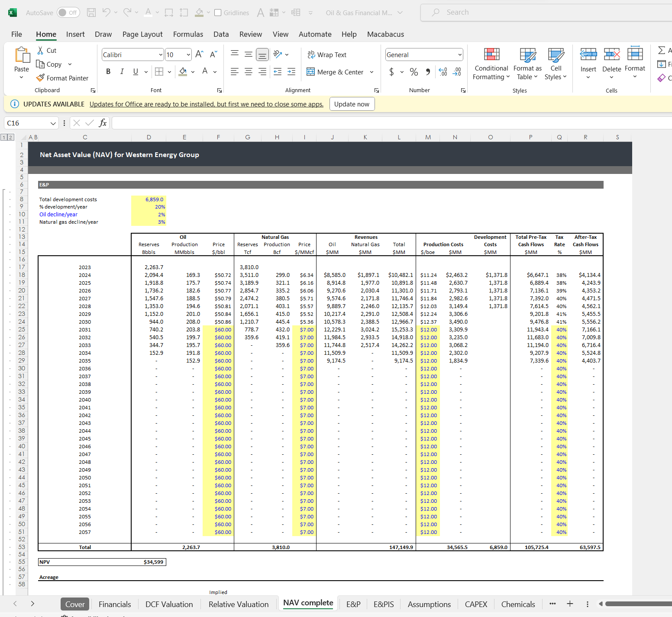Click the Merge & Center icon
The height and width of the screenshot is (617, 672).
click(x=311, y=72)
